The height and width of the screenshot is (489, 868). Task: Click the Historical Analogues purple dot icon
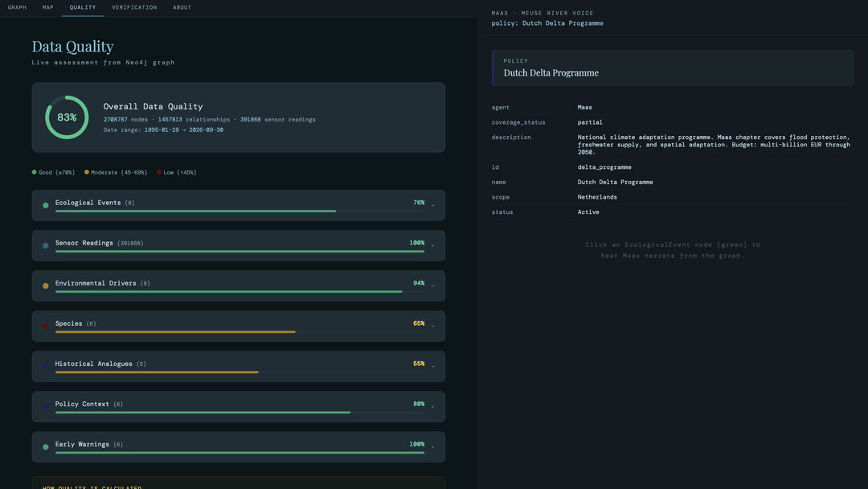45,367
